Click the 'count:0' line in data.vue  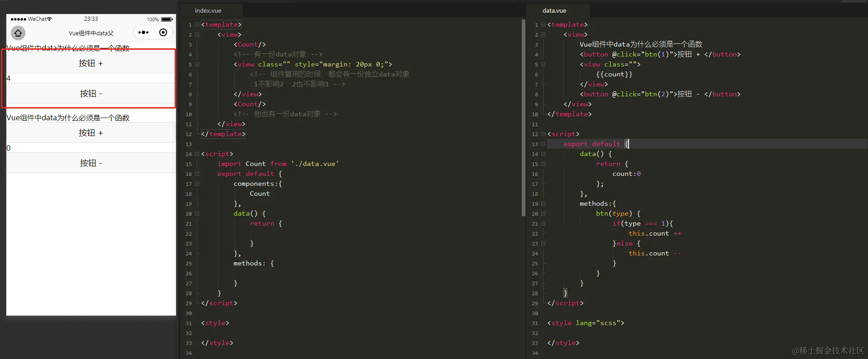[x=626, y=174]
